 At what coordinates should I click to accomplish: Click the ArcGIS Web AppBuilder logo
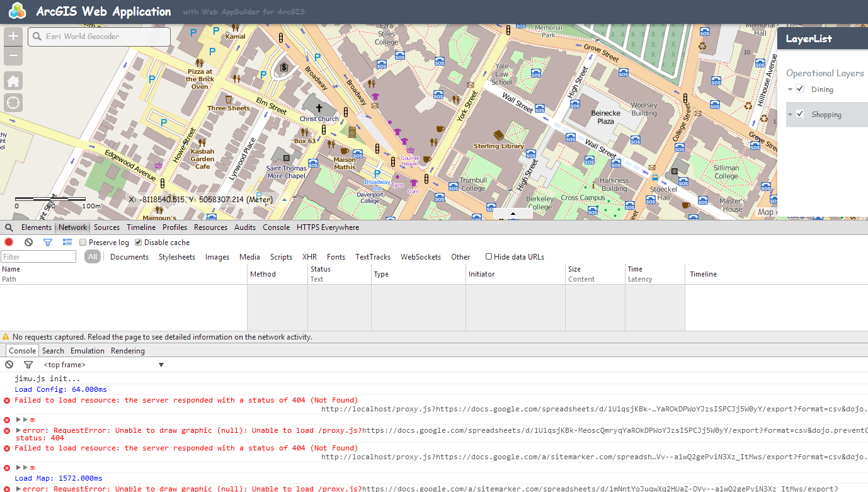[17, 11]
